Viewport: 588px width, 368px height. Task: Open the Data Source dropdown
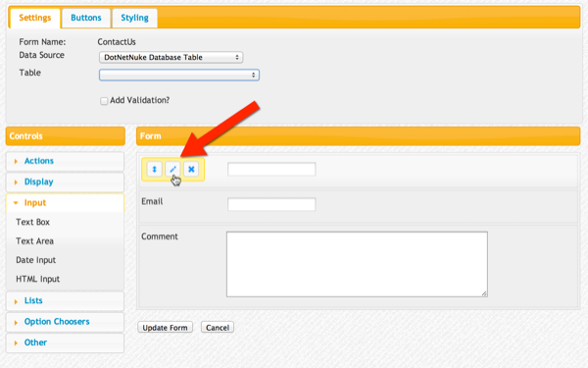[171, 57]
